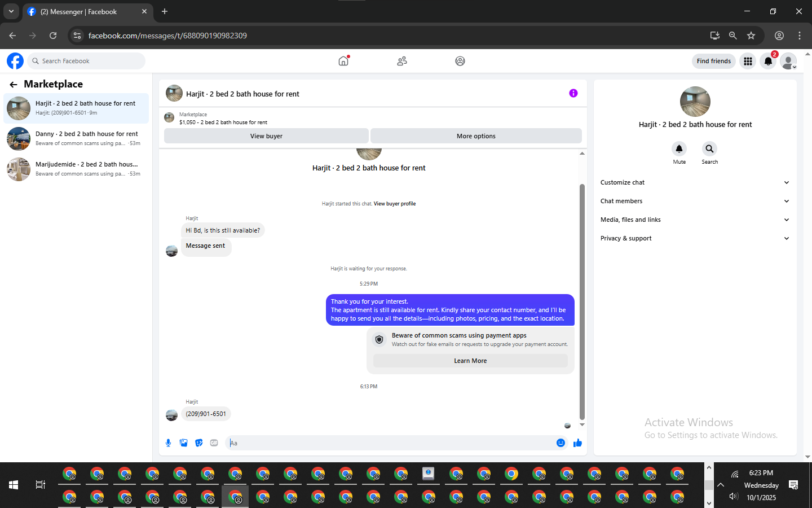Focus the Search Facebook field

[x=86, y=61]
